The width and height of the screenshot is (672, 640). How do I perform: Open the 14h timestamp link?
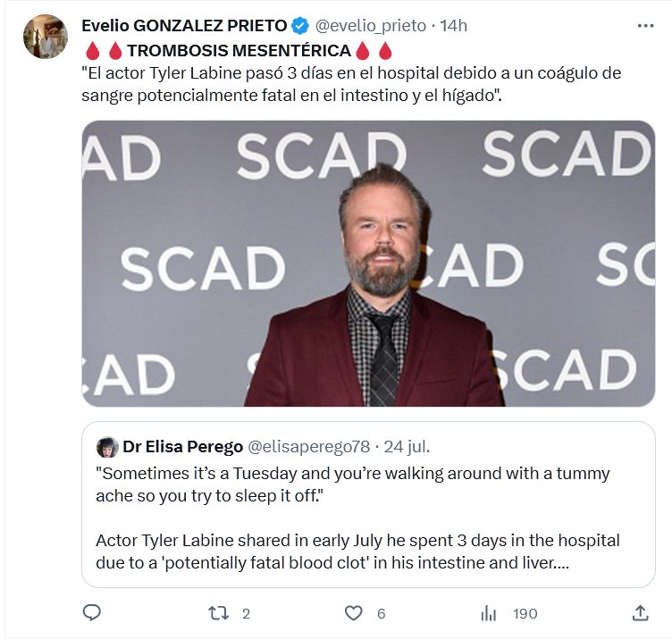(453, 26)
